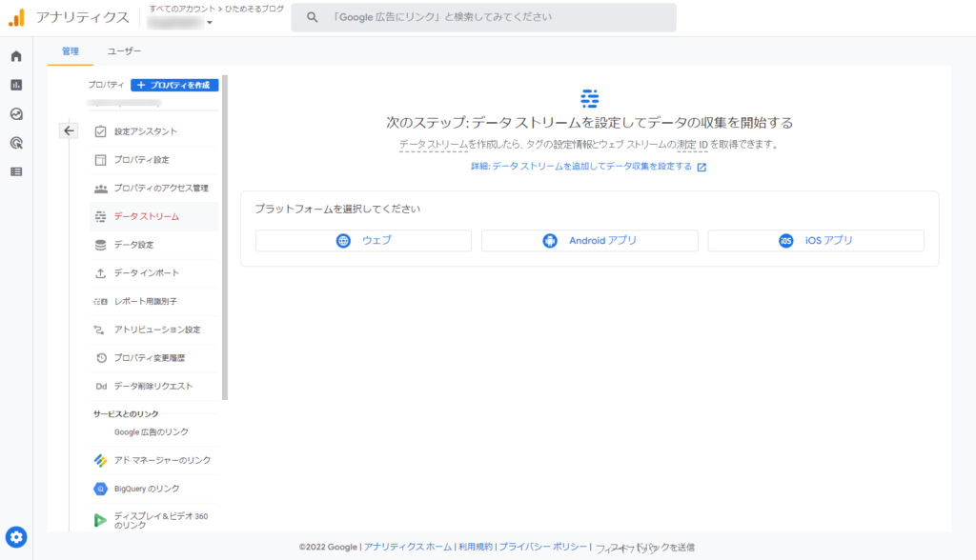Open Reports icon in left navigation
976x560 pixels.
16,85
